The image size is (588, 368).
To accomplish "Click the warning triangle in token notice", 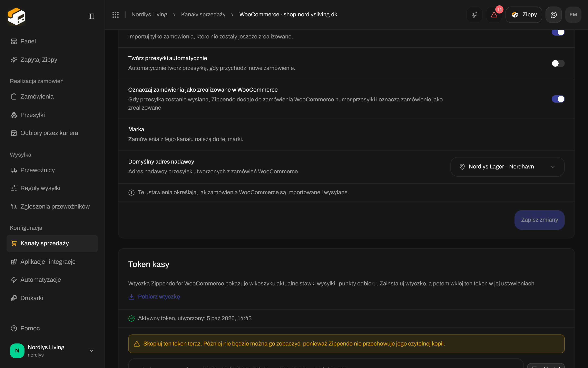I will [x=137, y=344].
